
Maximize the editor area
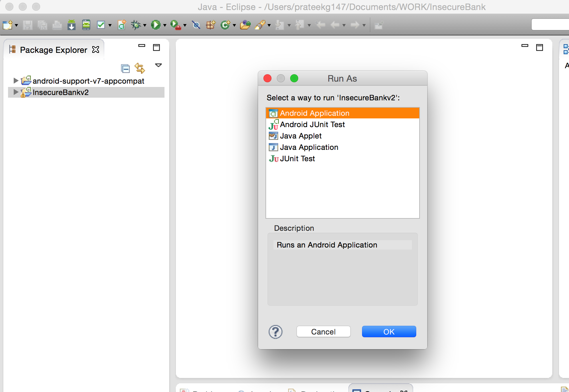tap(540, 47)
